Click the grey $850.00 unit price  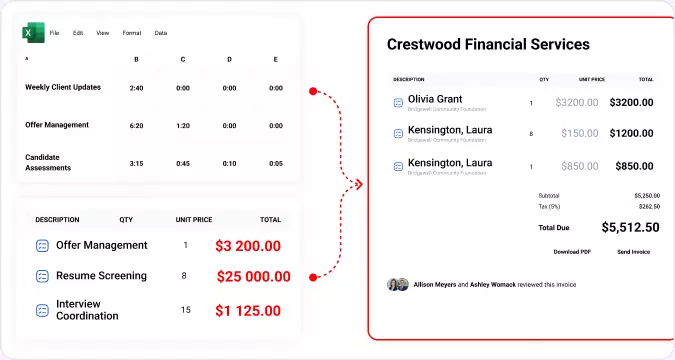click(x=579, y=166)
